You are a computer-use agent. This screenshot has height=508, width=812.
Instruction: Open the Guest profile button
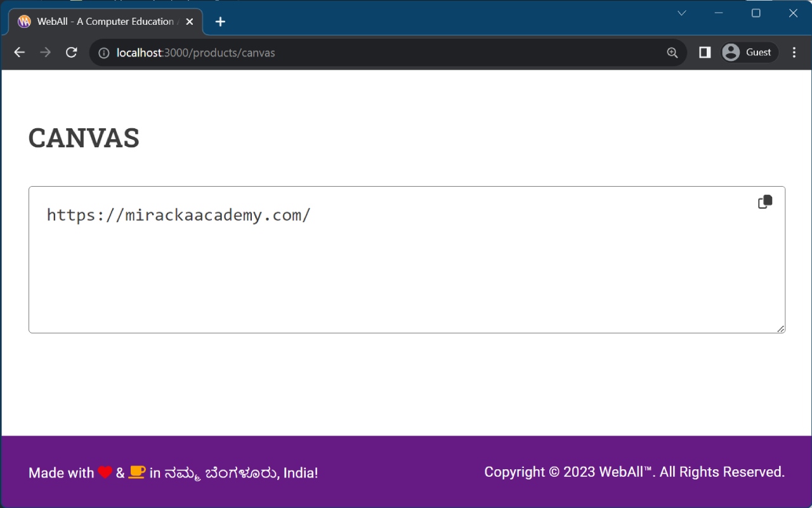[749, 53]
